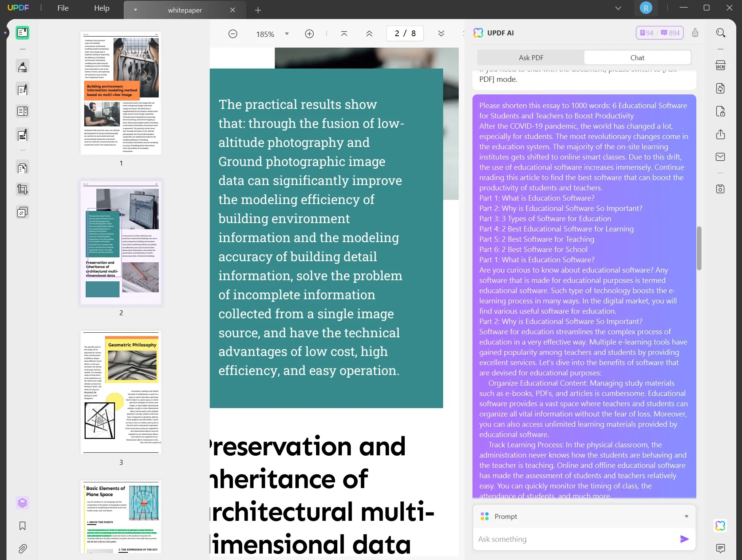Open the Send by email envelope icon
Viewport: 742px width, 560px height.
[720, 157]
